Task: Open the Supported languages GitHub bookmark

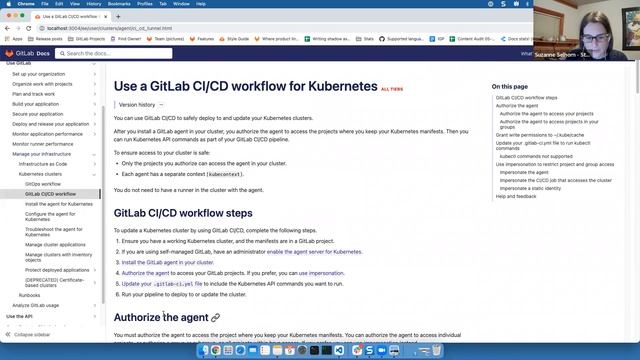Action: [x=401, y=39]
